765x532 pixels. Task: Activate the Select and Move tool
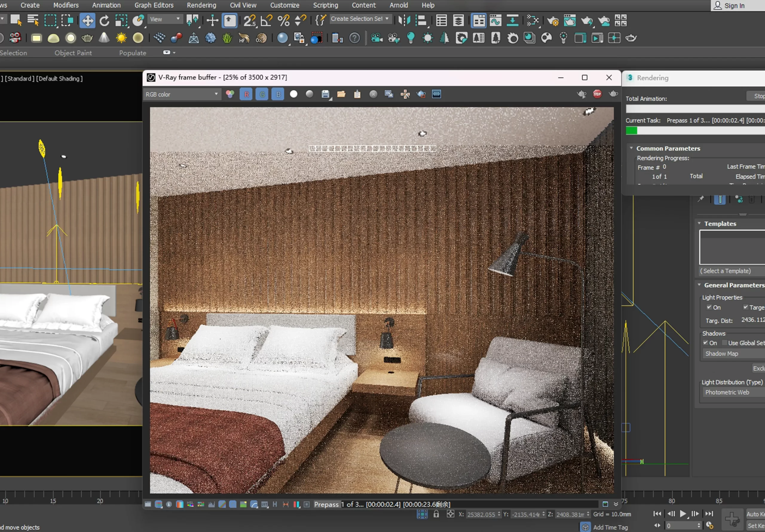(87, 21)
